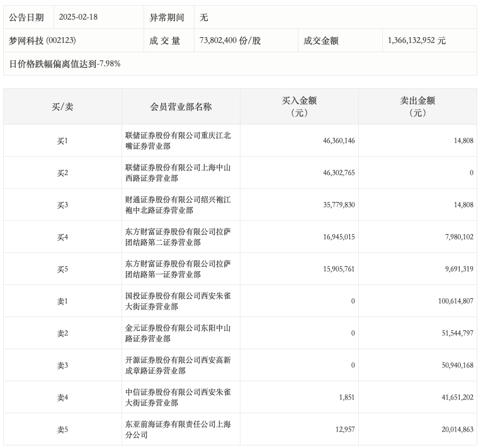Image resolution: width=481 pixels, height=448 pixels.
Task: Select 联储证券 上海中山西路 branch name
Action: (178, 172)
